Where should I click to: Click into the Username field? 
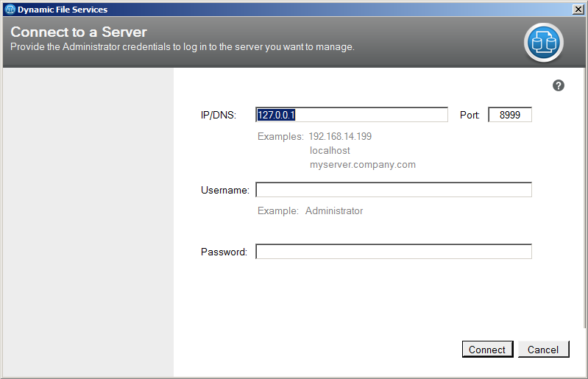point(394,190)
